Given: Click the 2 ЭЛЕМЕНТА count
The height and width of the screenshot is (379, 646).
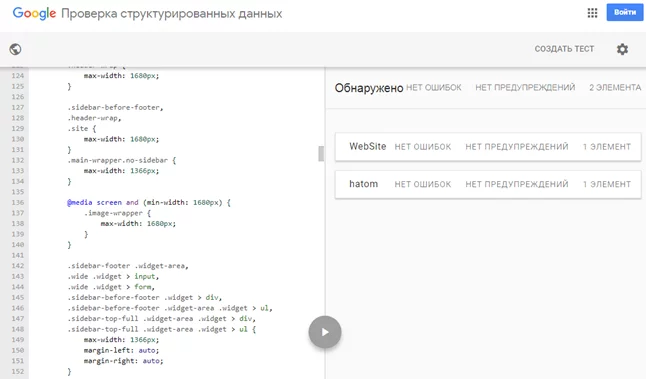Looking at the screenshot, I should click(x=615, y=87).
